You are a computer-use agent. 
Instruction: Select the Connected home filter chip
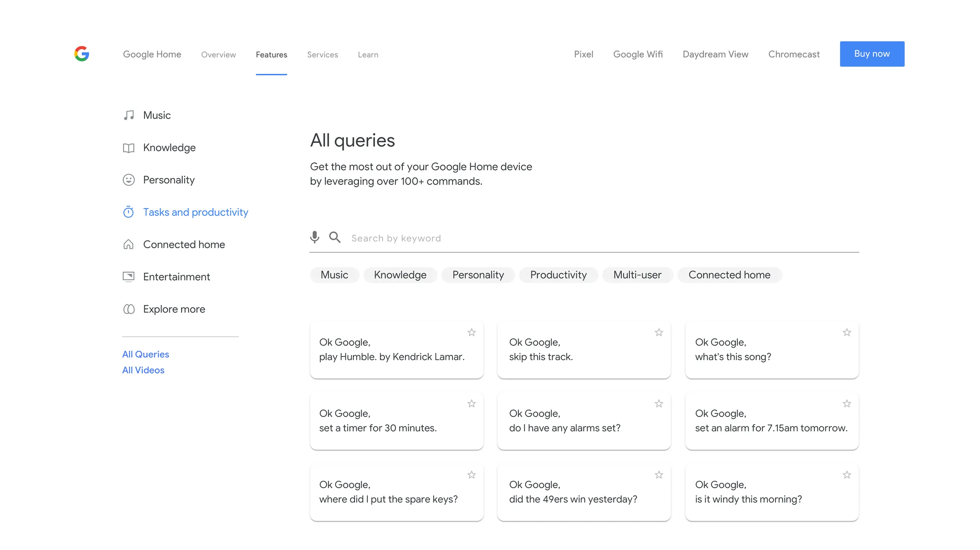729,275
